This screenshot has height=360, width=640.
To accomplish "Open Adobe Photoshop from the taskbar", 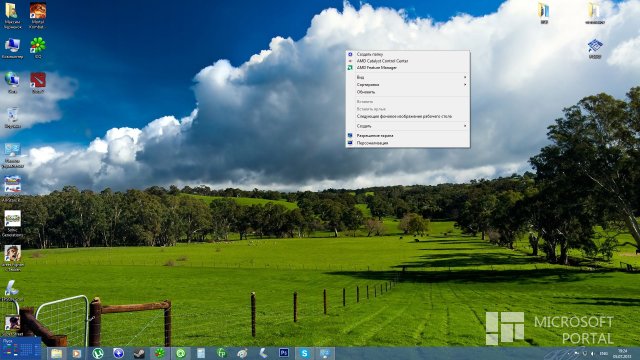I will (x=284, y=353).
